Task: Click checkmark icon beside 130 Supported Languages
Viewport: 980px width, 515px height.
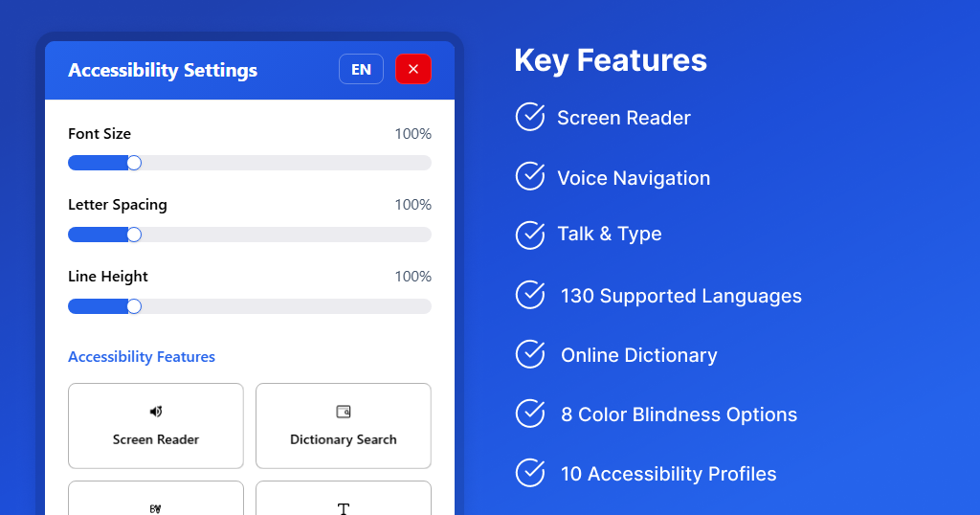Action: [x=530, y=295]
